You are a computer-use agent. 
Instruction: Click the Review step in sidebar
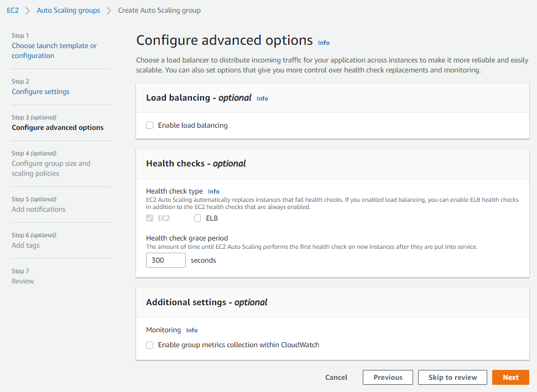click(23, 281)
